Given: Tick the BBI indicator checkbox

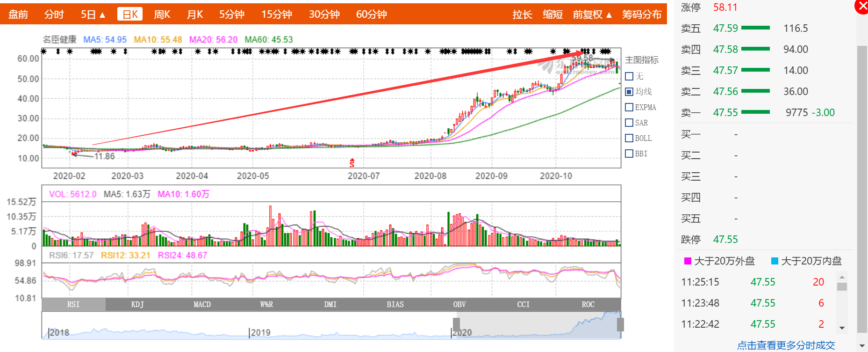Looking at the screenshot, I should point(629,154).
